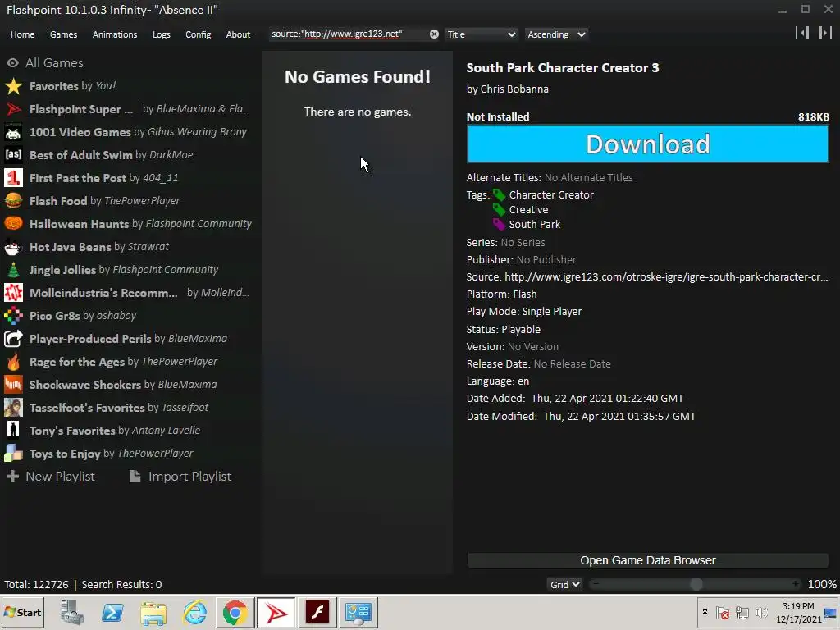Open the Molleindustria playlist icon
840x630 pixels.
[x=13, y=293]
